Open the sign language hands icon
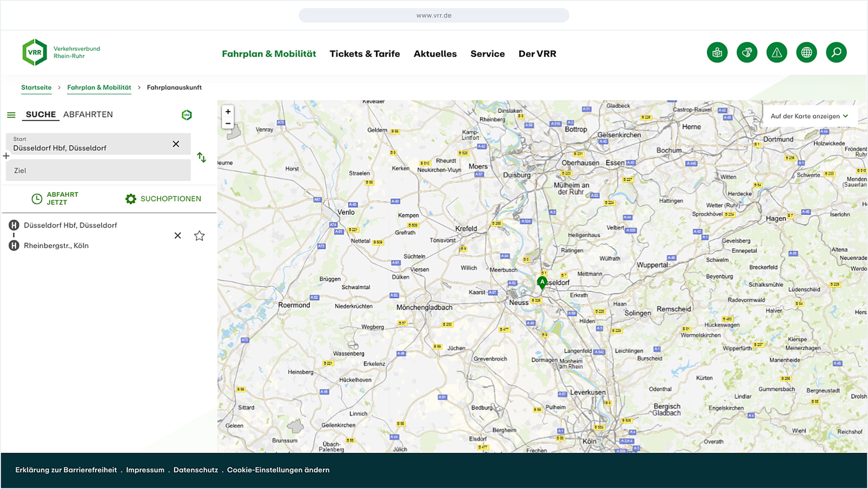 click(747, 53)
